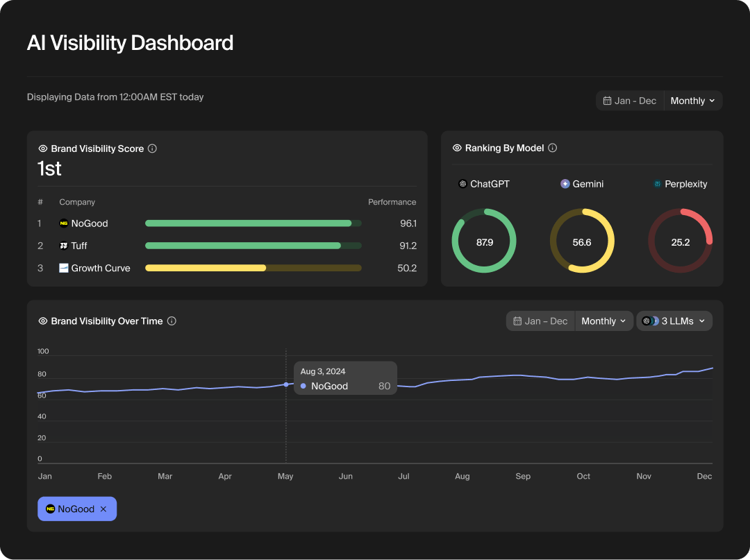The image size is (750, 560).
Task: Open the Brand Visibility Score info tooltip icon
Action: (152, 148)
